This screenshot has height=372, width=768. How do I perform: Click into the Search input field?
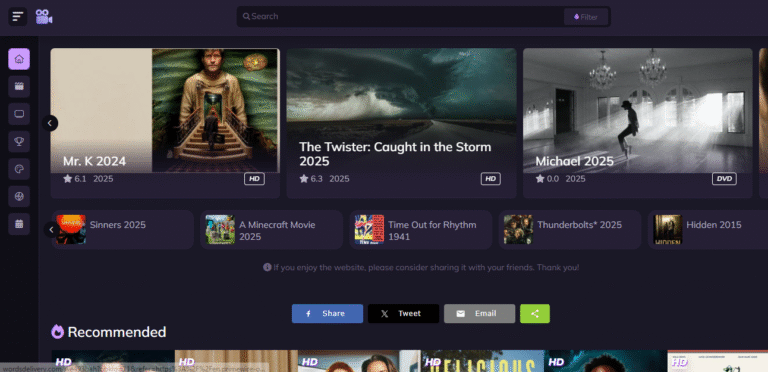(402, 17)
